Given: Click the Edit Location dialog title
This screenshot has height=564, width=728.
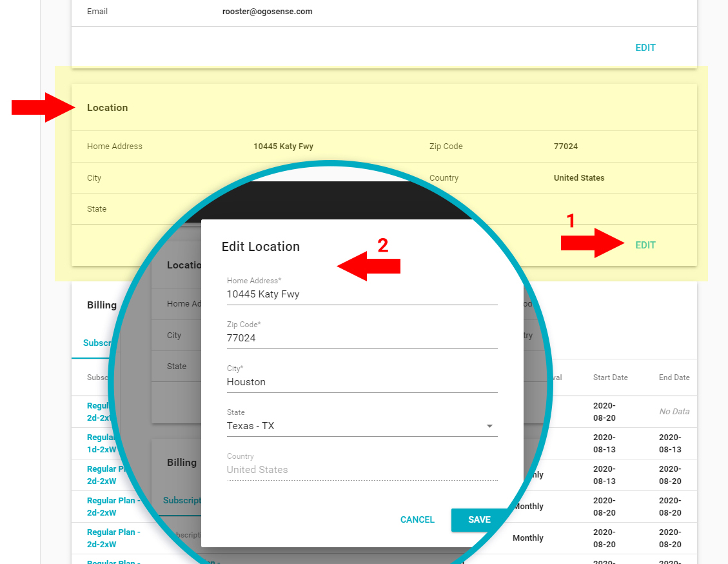Looking at the screenshot, I should coord(261,247).
